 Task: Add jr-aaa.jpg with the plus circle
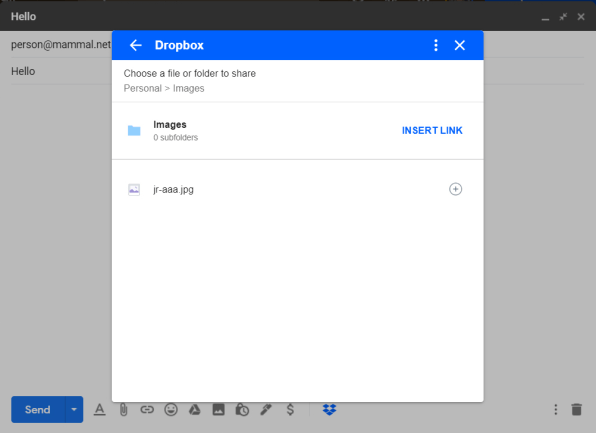tap(455, 189)
